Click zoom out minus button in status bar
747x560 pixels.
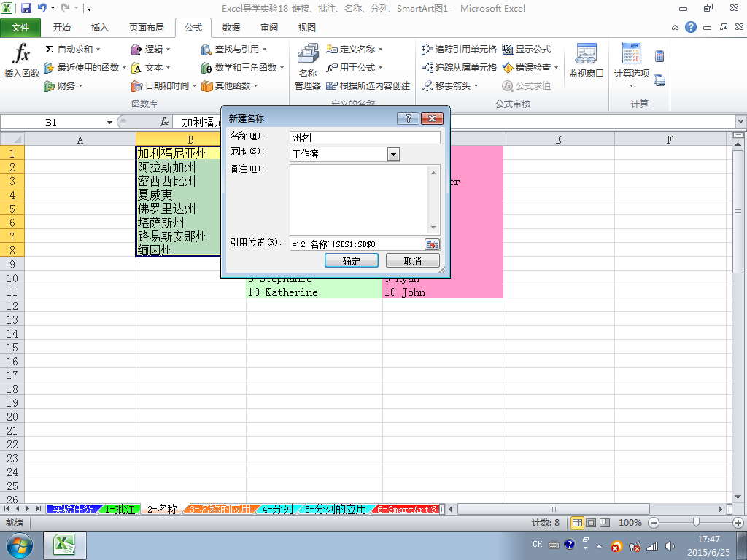(654, 523)
